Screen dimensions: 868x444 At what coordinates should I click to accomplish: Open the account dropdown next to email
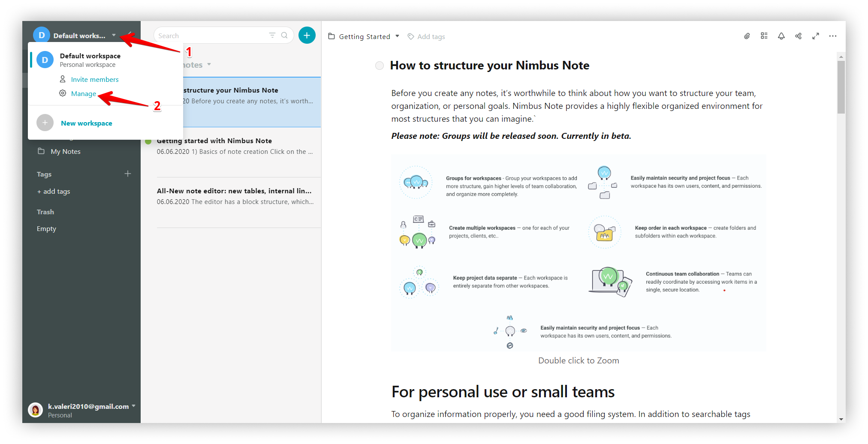[x=134, y=405]
